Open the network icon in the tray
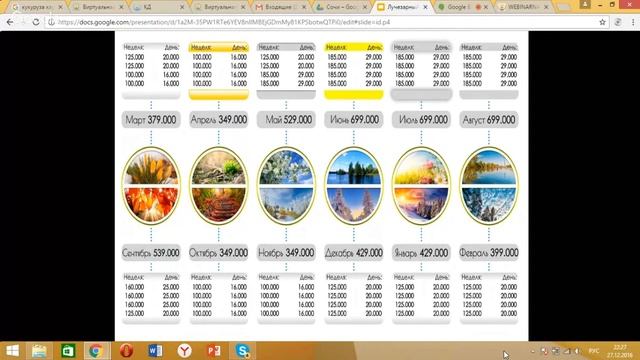Viewport: 640px width, 360px height. point(567,351)
